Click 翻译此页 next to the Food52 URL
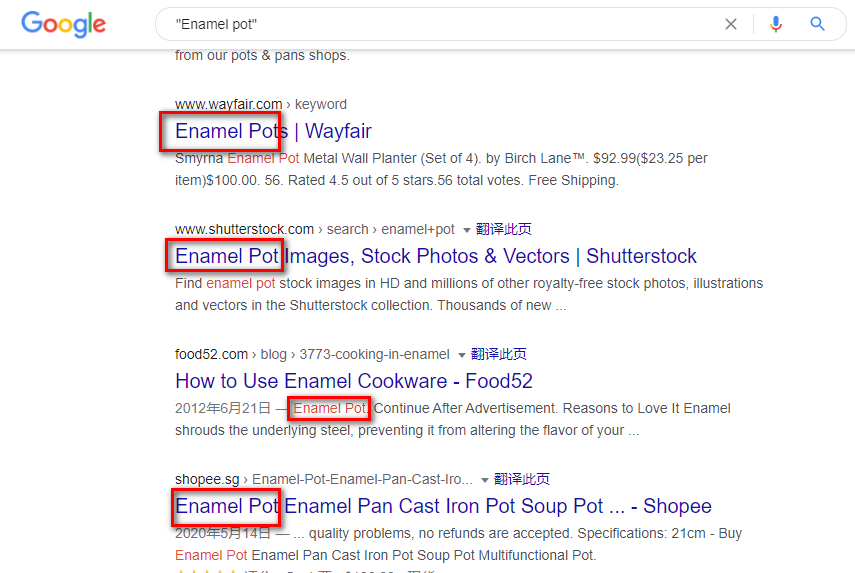The width and height of the screenshot is (855, 573). [498, 354]
